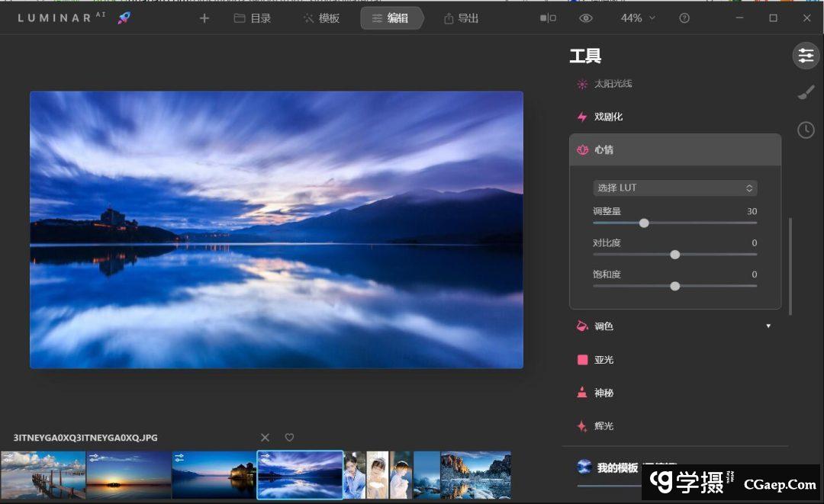Open the 44% zoom level dropdown

638,18
